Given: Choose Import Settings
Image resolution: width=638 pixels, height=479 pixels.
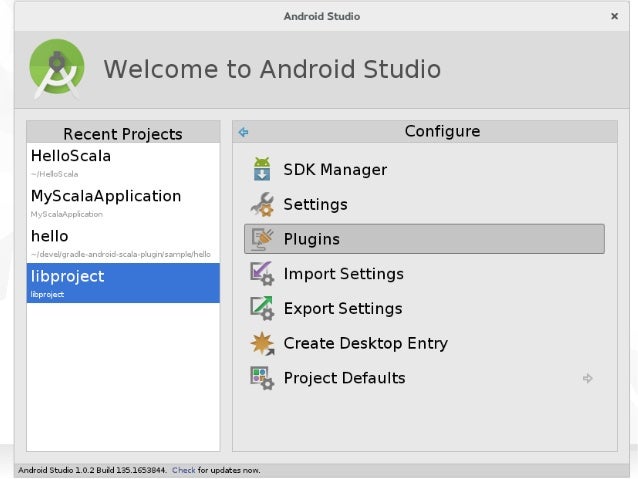Looking at the screenshot, I should click(424, 274).
